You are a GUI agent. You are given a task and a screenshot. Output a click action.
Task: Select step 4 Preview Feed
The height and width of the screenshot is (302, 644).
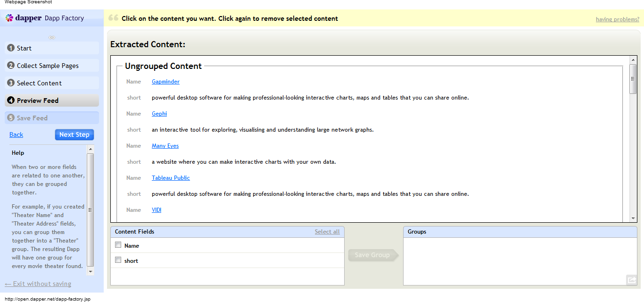tap(52, 101)
